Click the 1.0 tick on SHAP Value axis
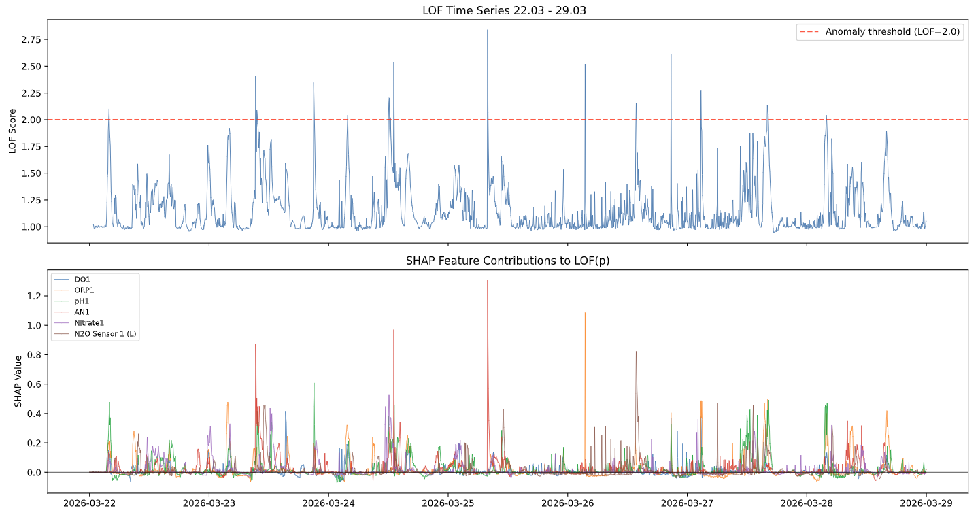 [35, 325]
